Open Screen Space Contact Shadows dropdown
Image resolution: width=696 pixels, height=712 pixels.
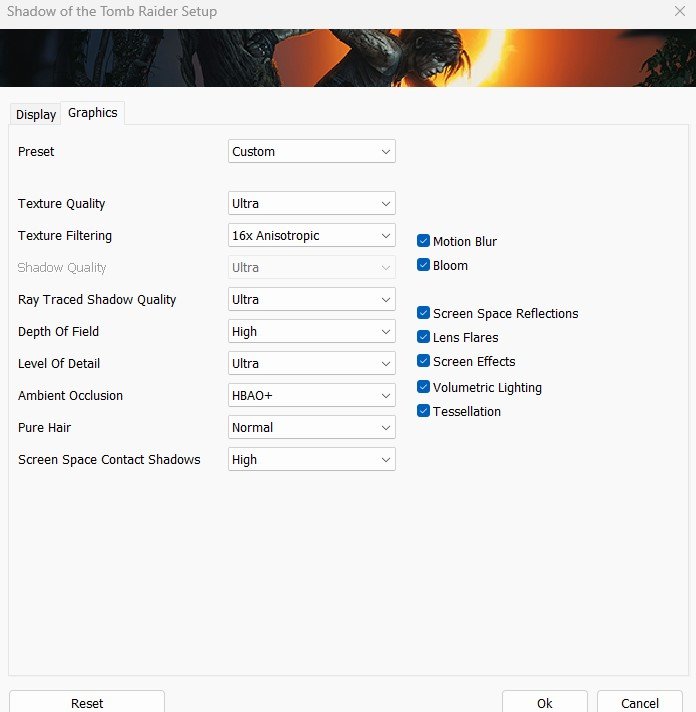tap(311, 460)
